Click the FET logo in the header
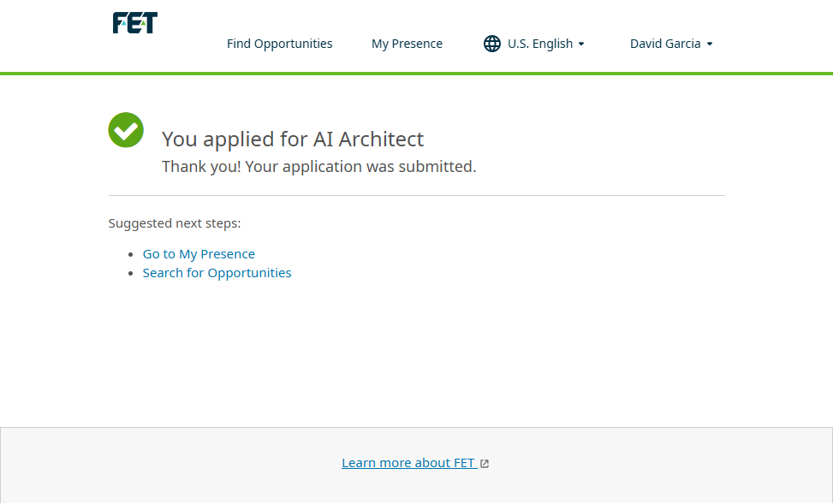The image size is (833, 504). pos(135,23)
